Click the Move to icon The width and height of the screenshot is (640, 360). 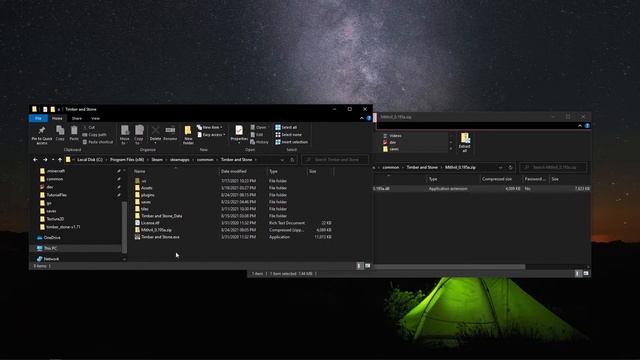point(125,130)
